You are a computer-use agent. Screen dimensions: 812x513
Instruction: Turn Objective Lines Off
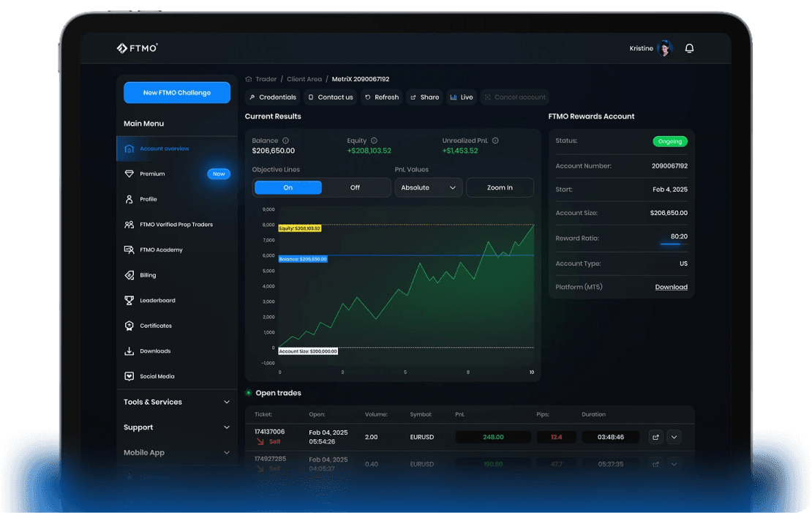[355, 187]
